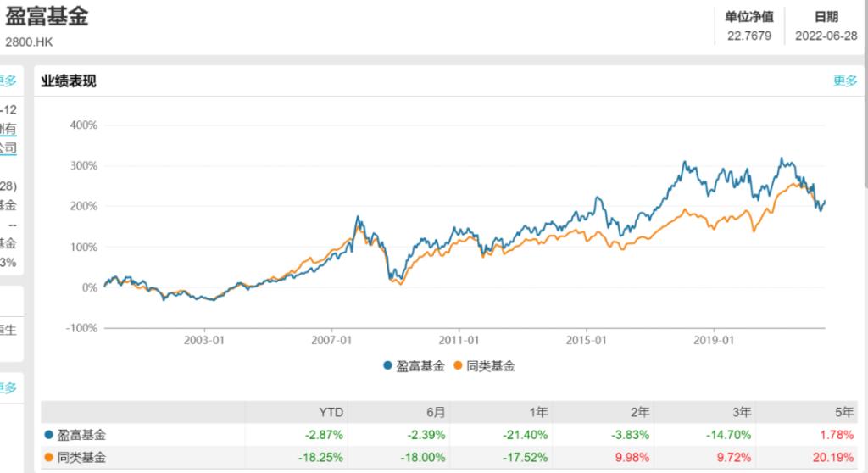Screen dimensions: 868x473
Task: Click the -21.40% one-year return cell
Action: point(529,435)
